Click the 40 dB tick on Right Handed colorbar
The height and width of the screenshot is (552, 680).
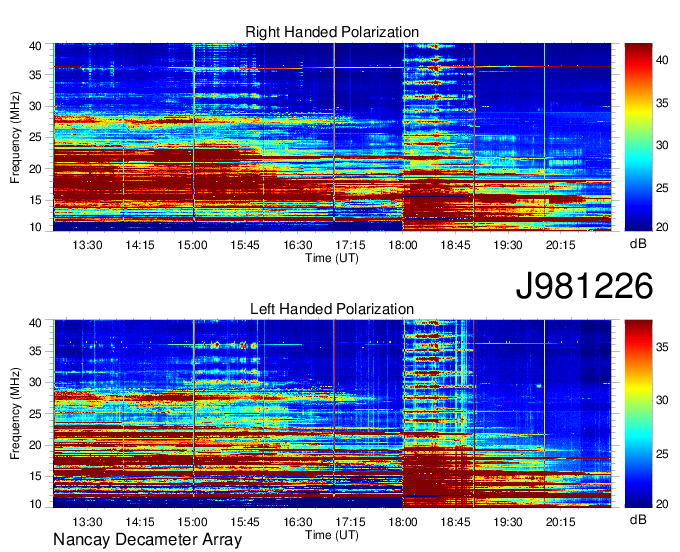[662, 60]
